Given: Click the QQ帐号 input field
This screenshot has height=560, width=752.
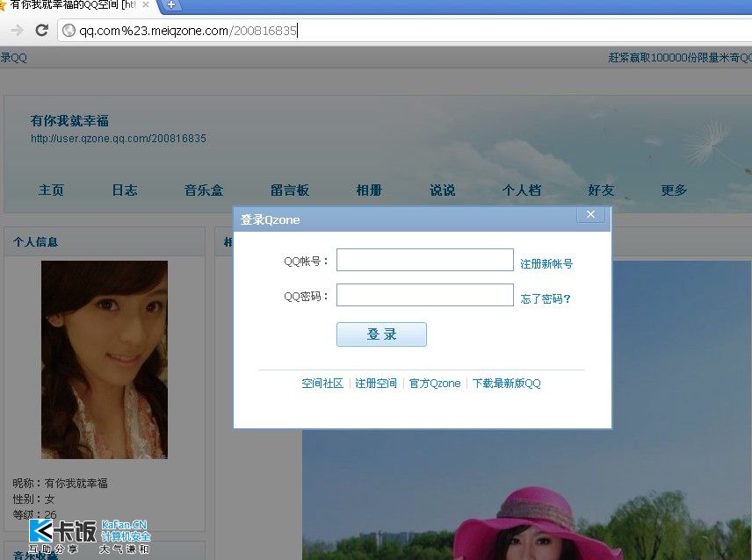Looking at the screenshot, I should coord(425,260).
